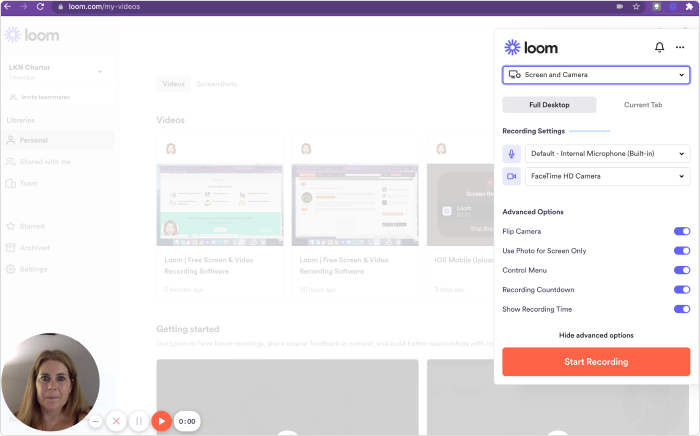Click the iOS Mobile Upload title
Viewport: 700px width, 436px height.
[464, 260]
